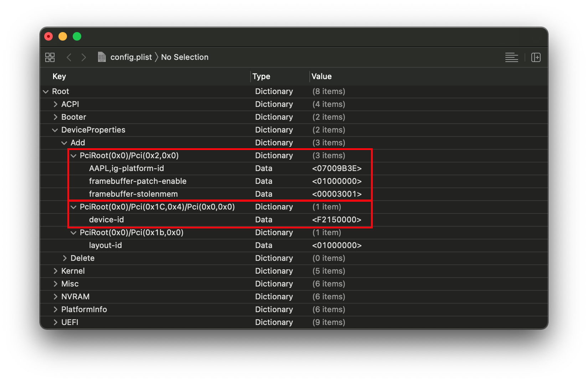Select the layout-id key
Screen dimensions: 588x382
point(105,246)
